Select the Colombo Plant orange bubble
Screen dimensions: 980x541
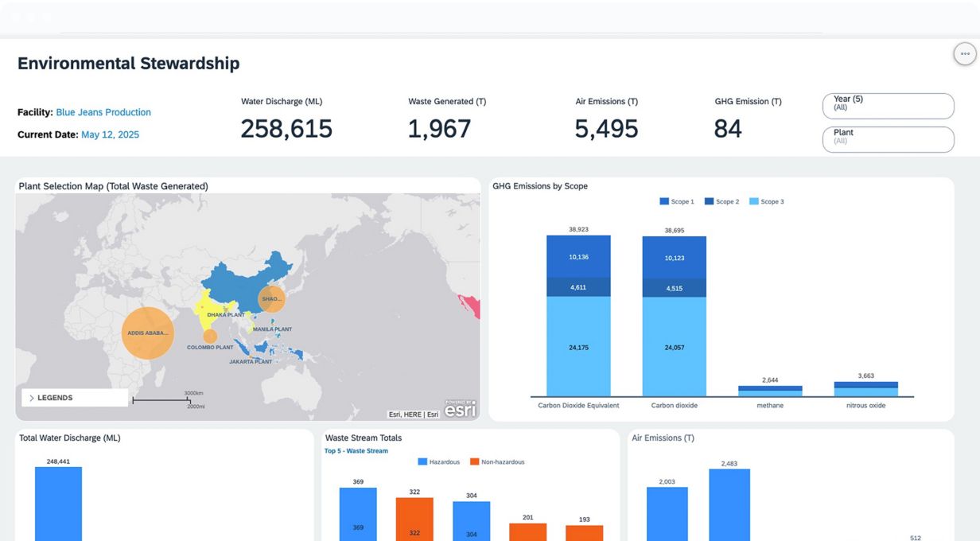tap(210, 336)
